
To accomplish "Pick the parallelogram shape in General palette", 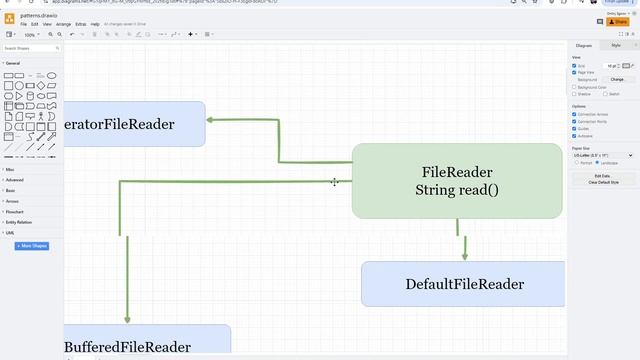I will click(51, 86).
